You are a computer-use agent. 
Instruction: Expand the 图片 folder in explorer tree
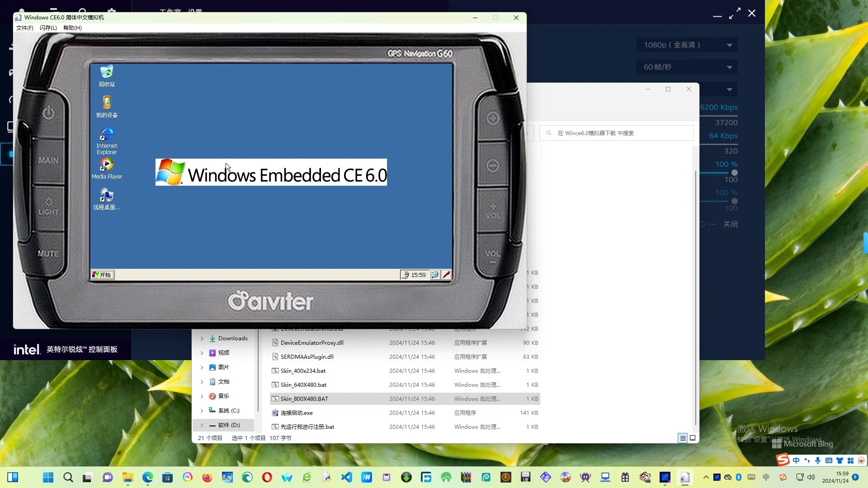point(202,367)
